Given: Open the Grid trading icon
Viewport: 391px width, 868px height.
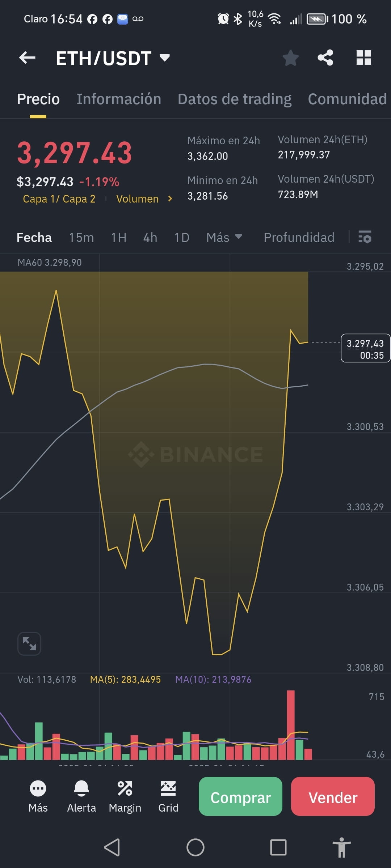Looking at the screenshot, I should [168, 788].
